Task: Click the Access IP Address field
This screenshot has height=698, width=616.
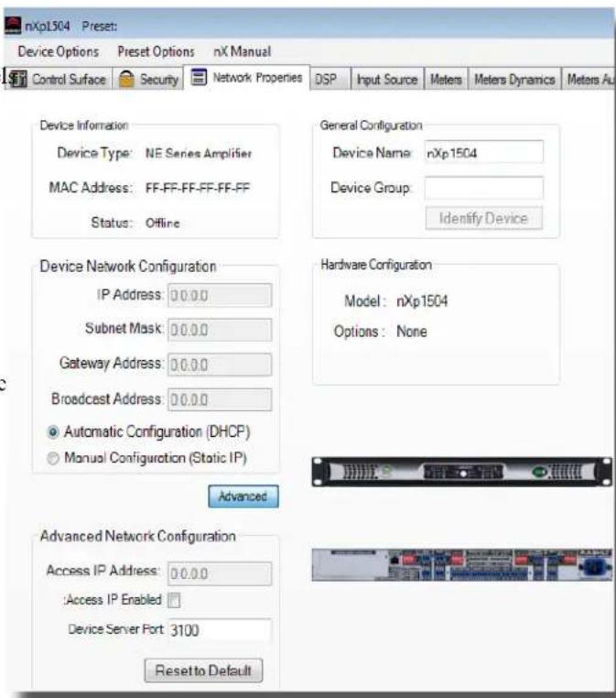Action: (x=220, y=573)
